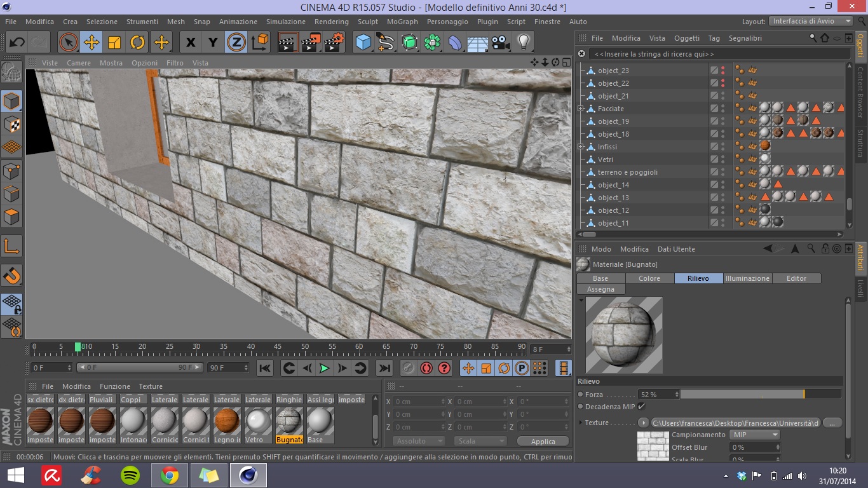The height and width of the screenshot is (488, 868).
Task: Toggle the Forza parameter animation dot
Action: point(581,395)
